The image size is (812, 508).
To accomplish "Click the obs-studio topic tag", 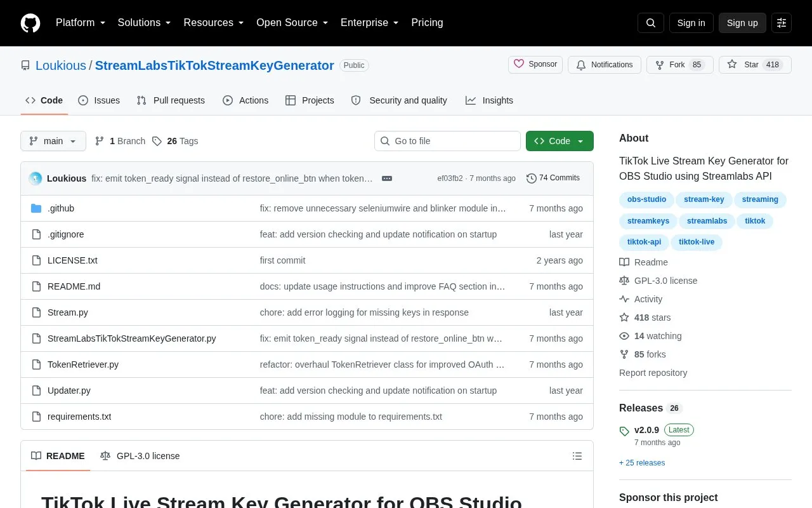I will [646, 200].
